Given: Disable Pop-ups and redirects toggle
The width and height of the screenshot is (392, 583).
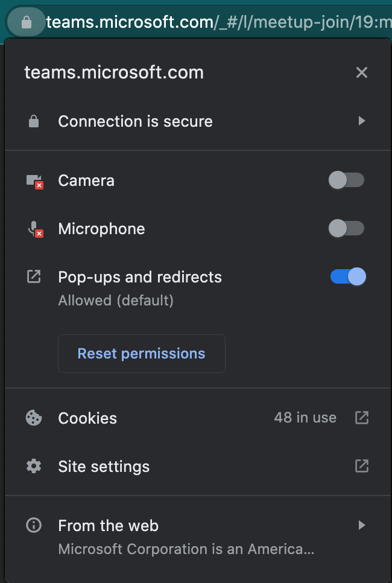Looking at the screenshot, I should pos(348,277).
